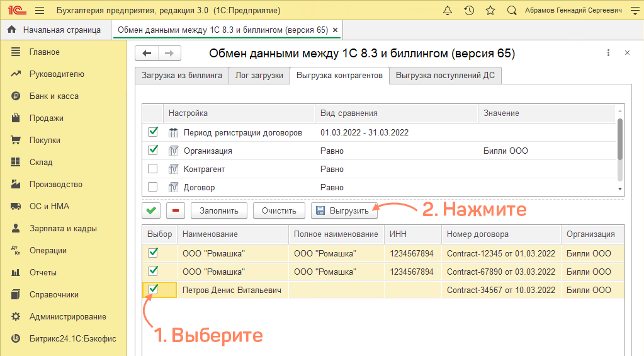Viewport: 644px width, 356px height.
Task: Open favorites star icon
Action: (x=490, y=10)
